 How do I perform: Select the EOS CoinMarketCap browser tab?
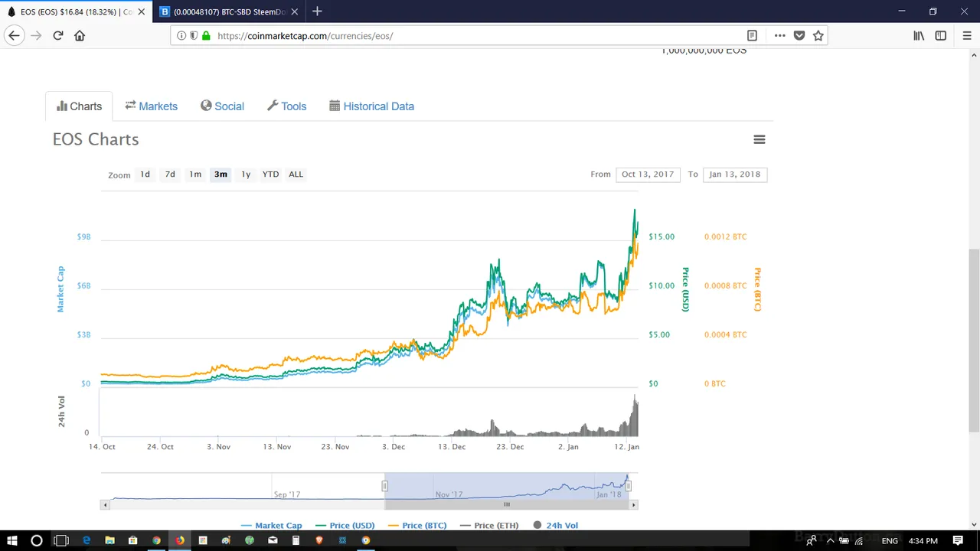click(x=76, y=11)
